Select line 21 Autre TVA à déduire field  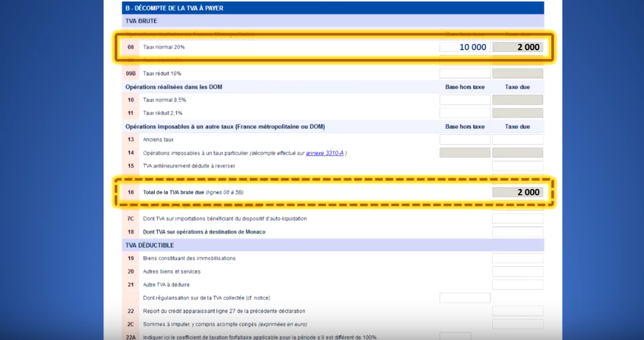click(517, 284)
